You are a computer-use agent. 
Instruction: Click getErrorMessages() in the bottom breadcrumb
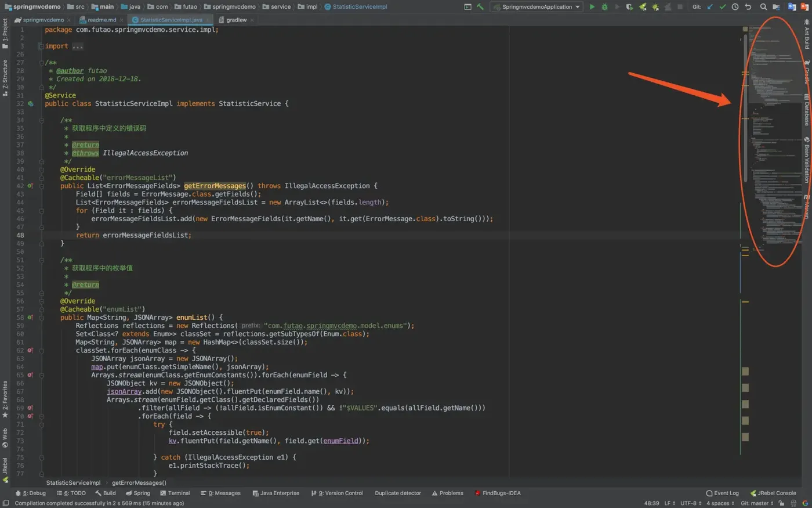point(139,482)
